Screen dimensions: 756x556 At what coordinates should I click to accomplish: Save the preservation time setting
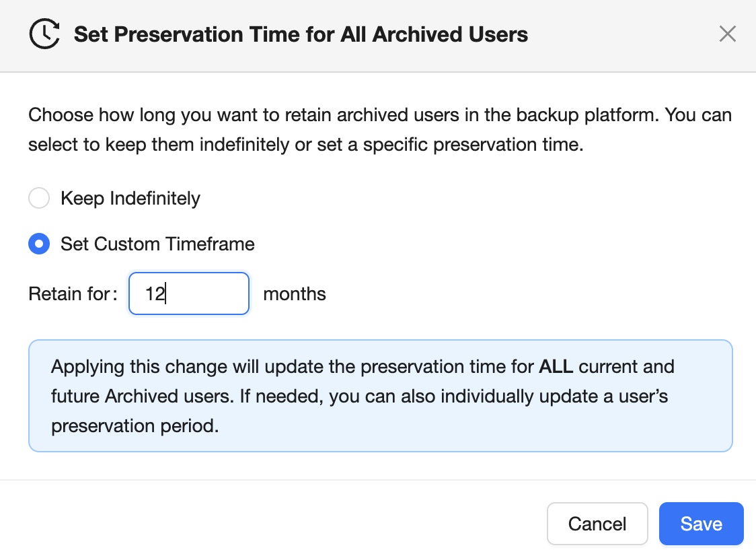[x=701, y=524]
